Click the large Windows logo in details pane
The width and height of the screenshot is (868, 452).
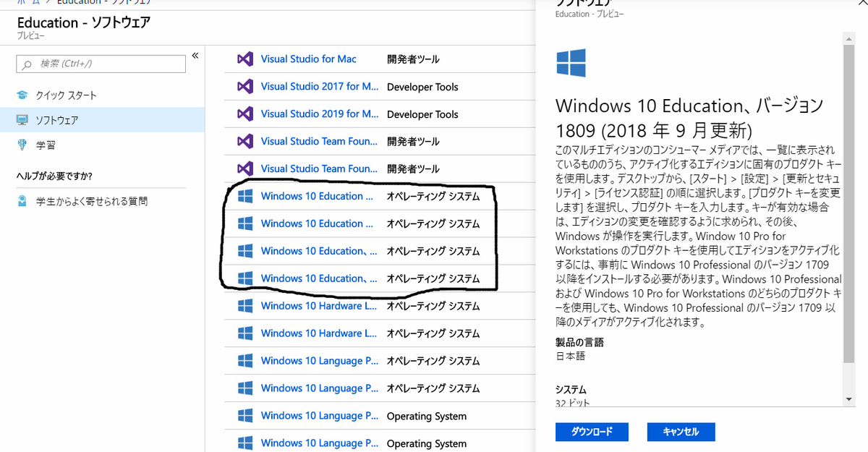571,64
